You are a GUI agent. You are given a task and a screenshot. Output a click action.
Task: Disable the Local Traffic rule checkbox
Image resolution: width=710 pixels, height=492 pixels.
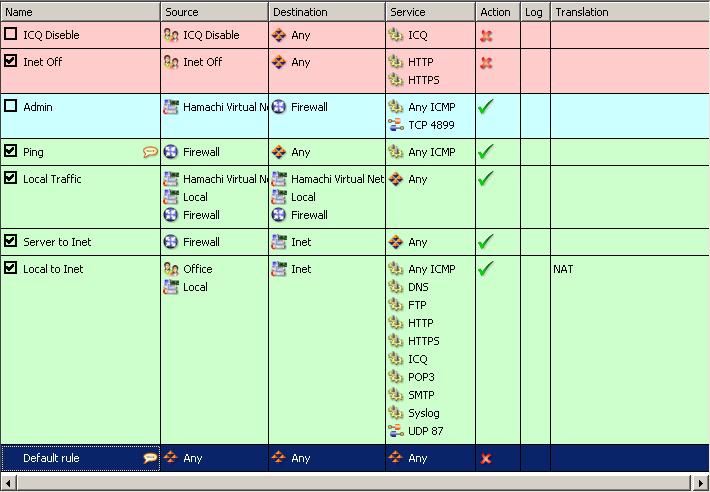[x=11, y=179]
